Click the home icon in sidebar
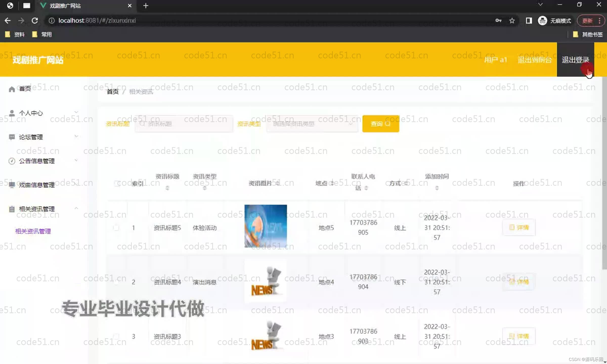 click(x=12, y=89)
